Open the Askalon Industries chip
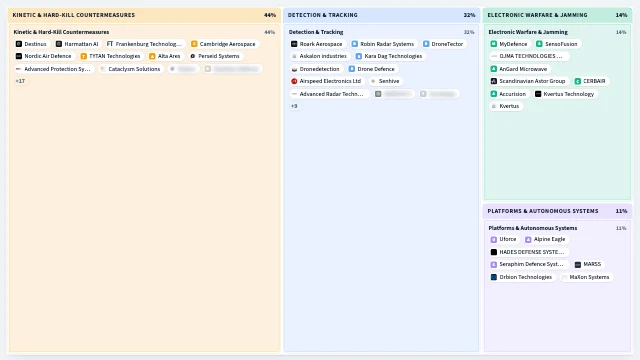The image size is (640, 360). click(x=319, y=56)
